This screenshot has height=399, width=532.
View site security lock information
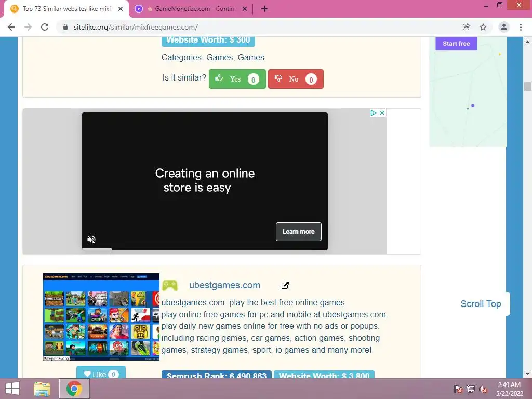(x=65, y=27)
